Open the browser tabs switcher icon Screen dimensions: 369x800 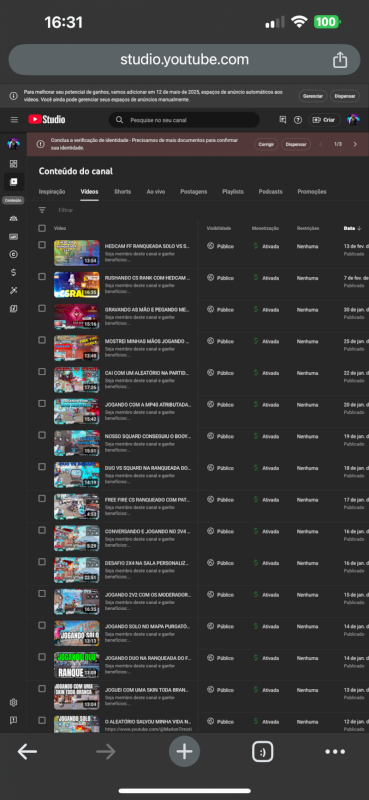pyautogui.click(x=262, y=752)
